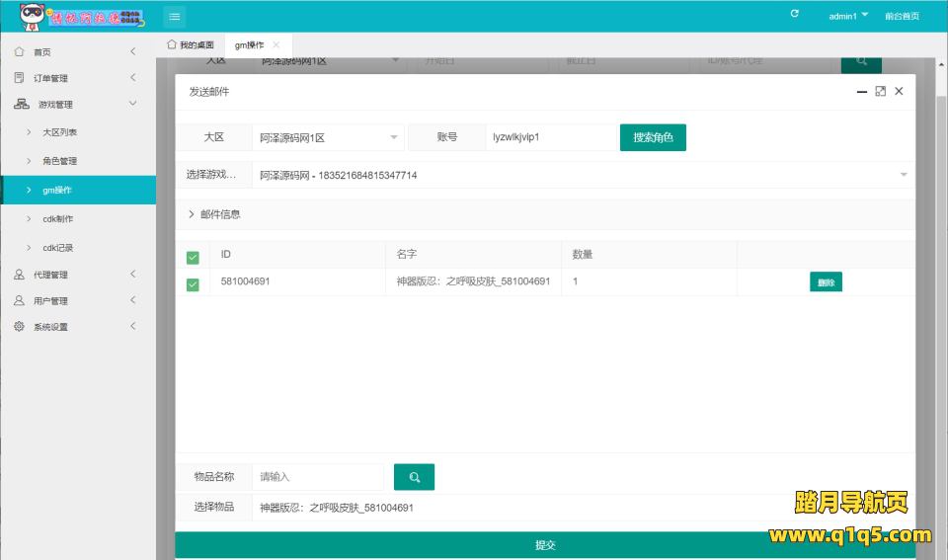The width and height of the screenshot is (948, 560).
Task: Open the admin1 user dropdown
Action: click(x=848, y=16)
